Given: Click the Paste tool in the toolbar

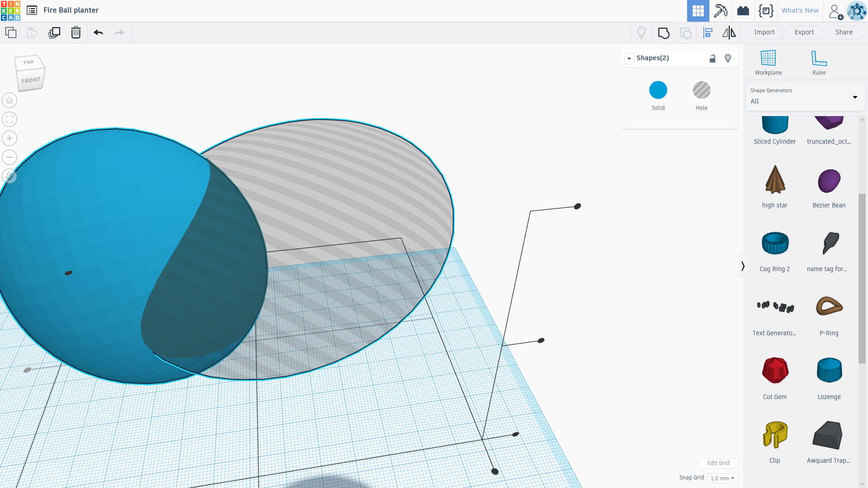Looking at the screenshot, I should [x=32, y=33].
